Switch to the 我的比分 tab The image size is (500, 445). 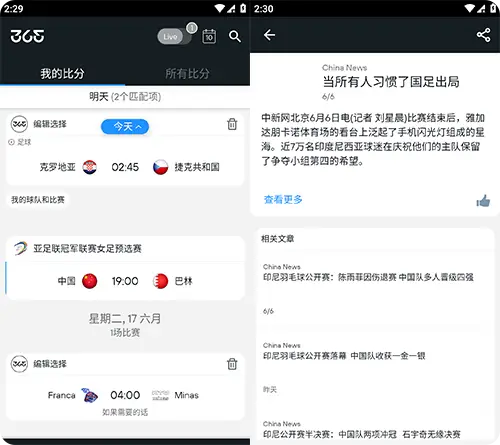[62, 73]
